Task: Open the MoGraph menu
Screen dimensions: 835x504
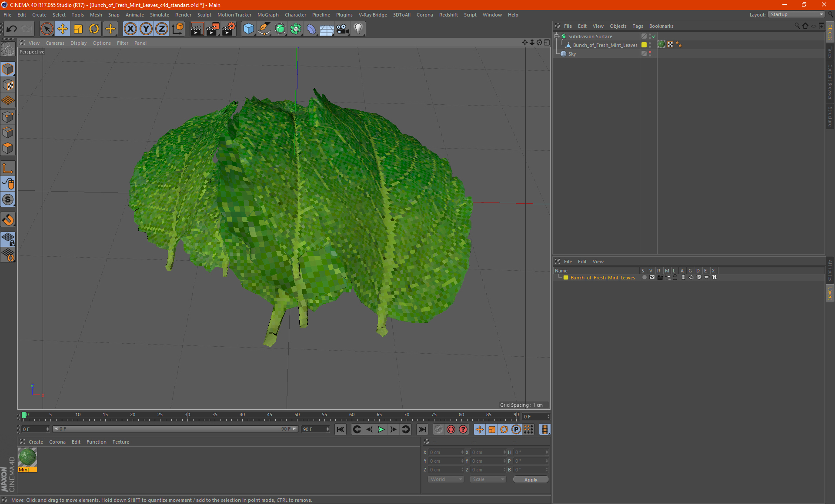Action: coord(268,15)
